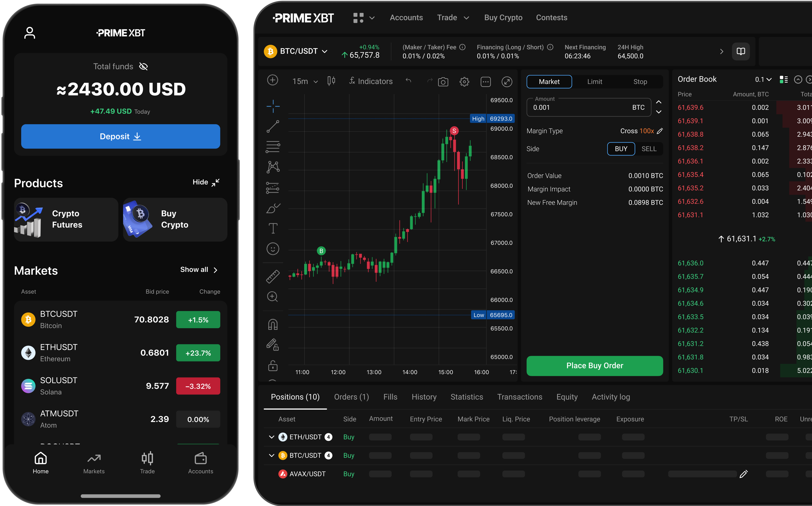The image size is (812, 506).
Task: Select the pencil/line drawing tool
Action: (272, 127)
